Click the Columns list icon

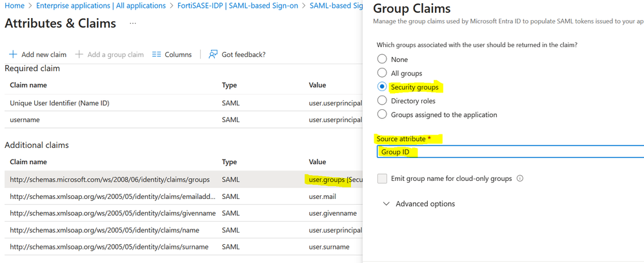coord(157,54)
